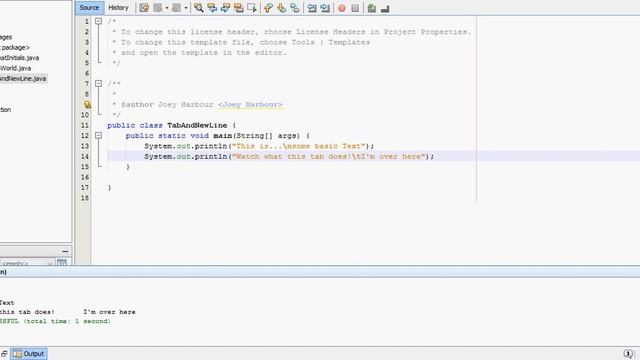Click the BUILD SUCCESSFUL total time output line
Screen dimensions: 640x360
click(x=55, y=321)
